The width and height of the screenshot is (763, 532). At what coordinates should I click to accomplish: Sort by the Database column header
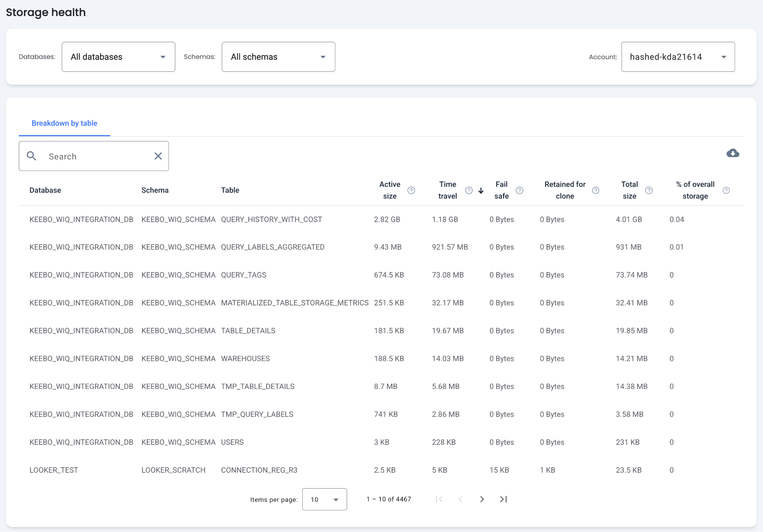45,190
